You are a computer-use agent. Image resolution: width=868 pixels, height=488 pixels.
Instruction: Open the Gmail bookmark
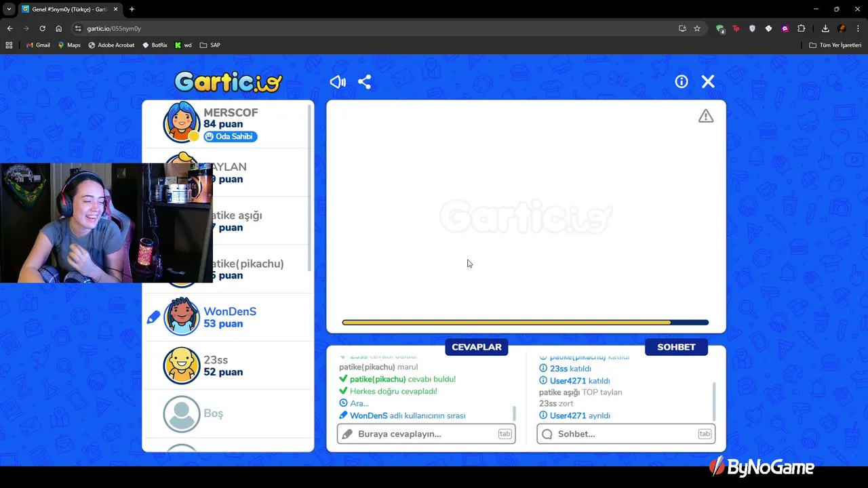(x=38, y=45)
